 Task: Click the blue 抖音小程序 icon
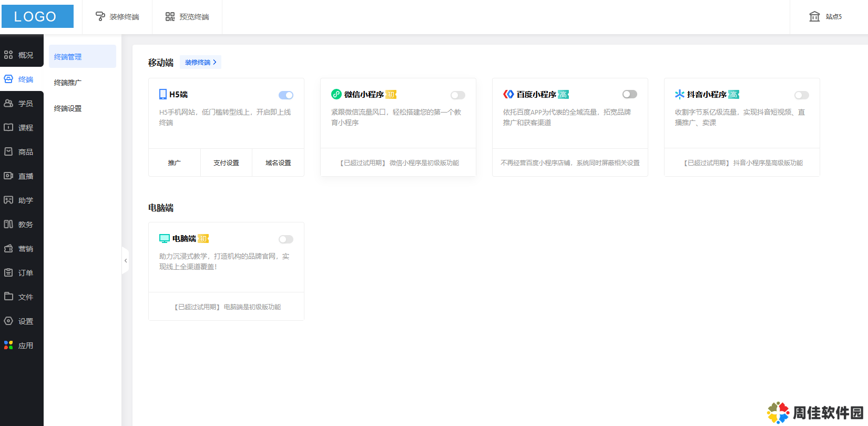coord(680,94)
